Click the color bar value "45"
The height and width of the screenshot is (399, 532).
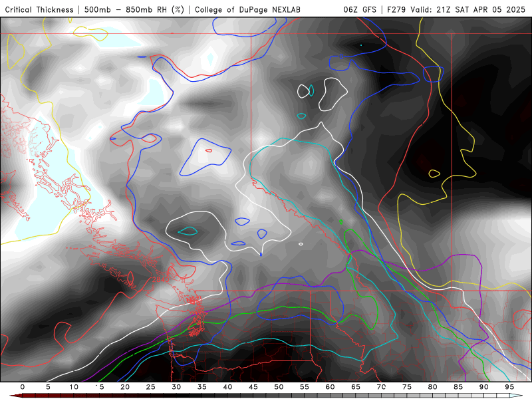click(253, 387)
